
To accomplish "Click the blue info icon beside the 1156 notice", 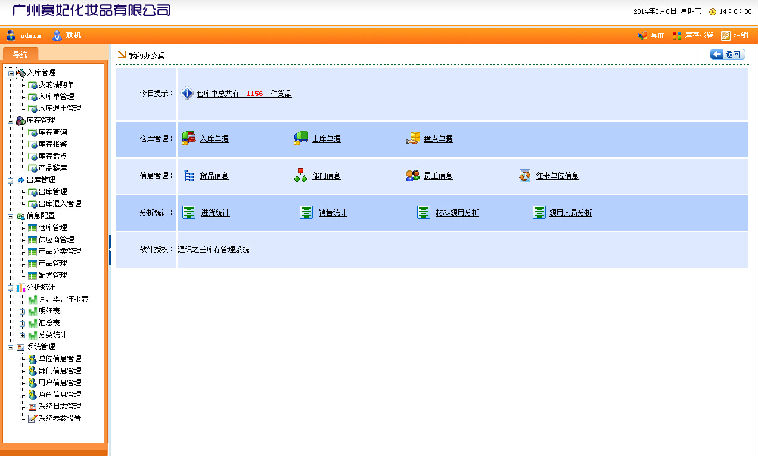I will (x=187, y=93).
